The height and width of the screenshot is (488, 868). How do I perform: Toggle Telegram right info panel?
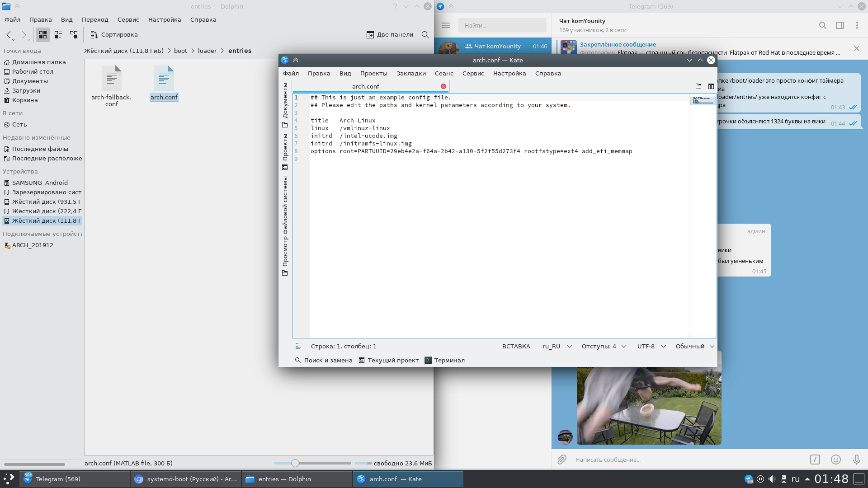[840, 25]
